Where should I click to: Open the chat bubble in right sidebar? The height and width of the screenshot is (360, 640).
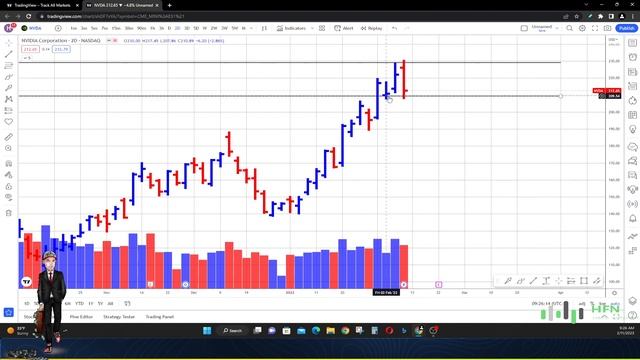pos(633,147)
